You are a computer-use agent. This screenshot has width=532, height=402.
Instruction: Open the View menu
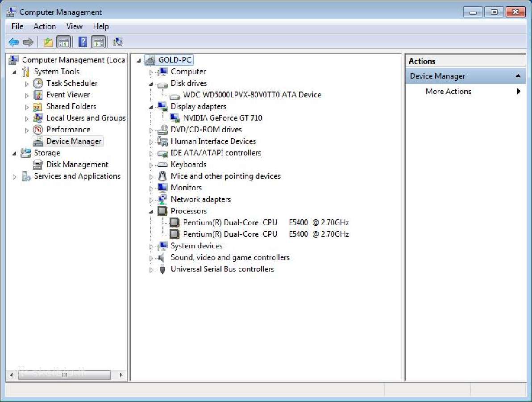click(74, 26)
